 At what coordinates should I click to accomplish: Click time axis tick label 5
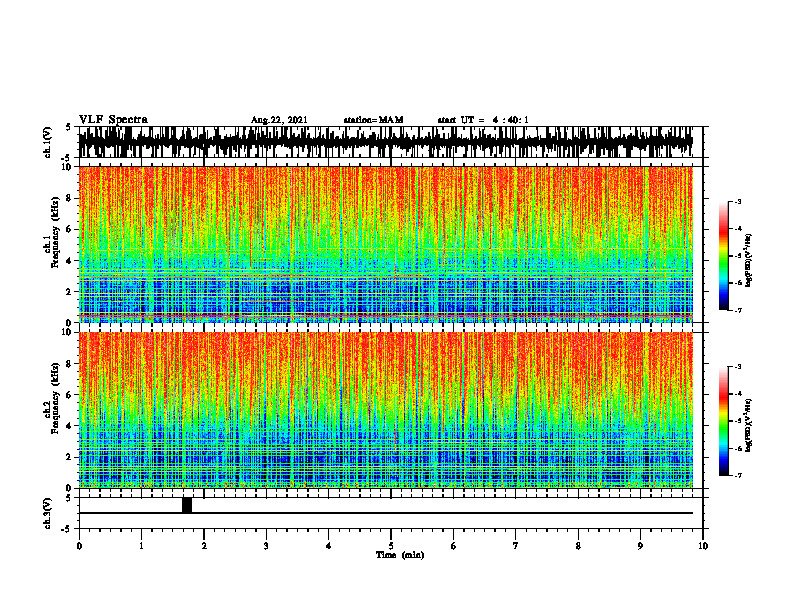coord(391,546)
